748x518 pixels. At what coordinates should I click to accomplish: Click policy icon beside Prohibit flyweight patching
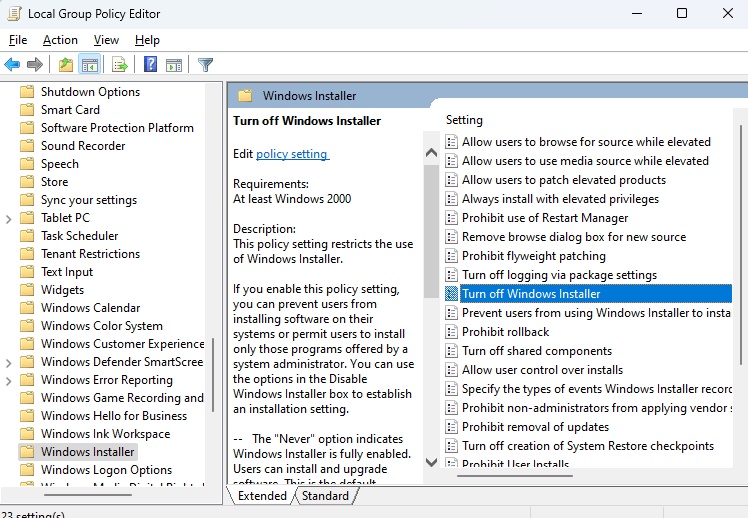click(x=451, y=256)
